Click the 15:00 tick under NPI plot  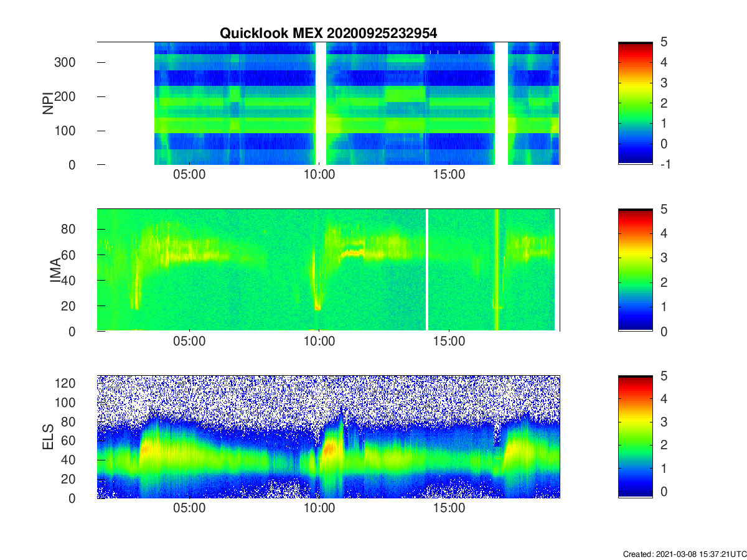[449, 175]
